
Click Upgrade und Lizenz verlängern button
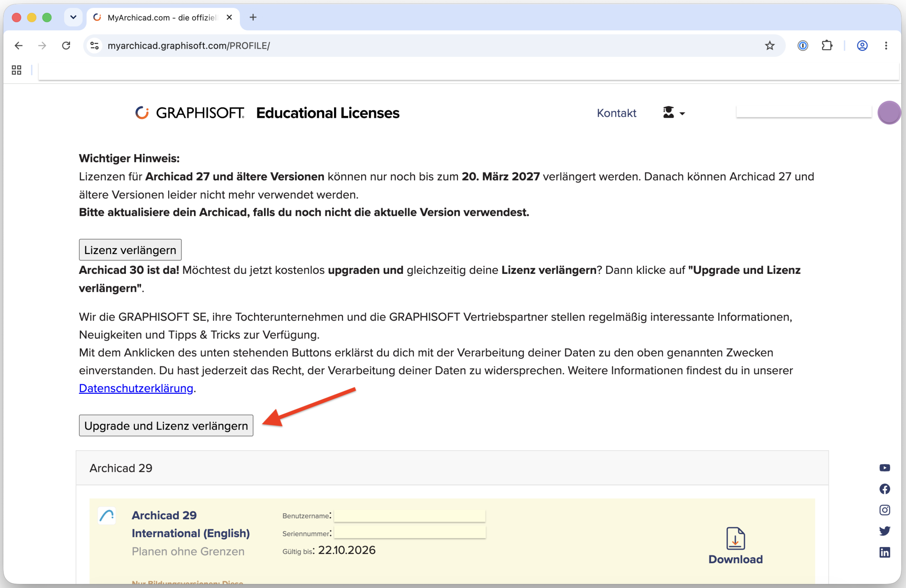166,426
